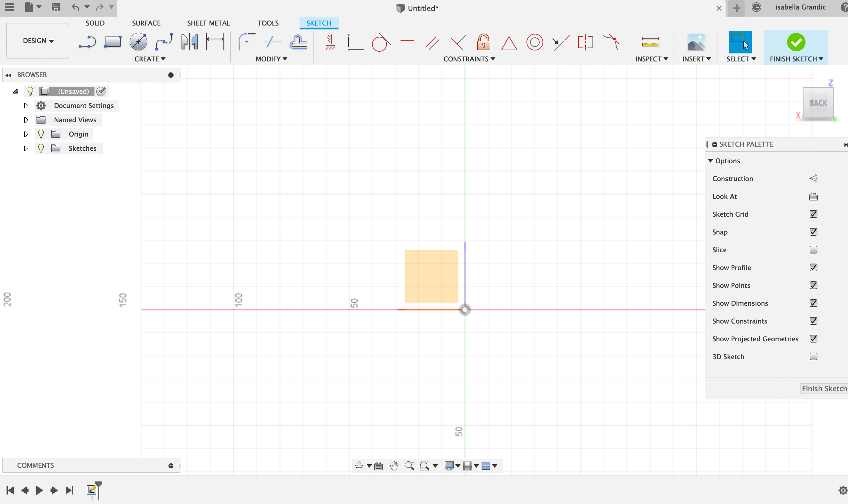Open the CONSTRAINTS dropdown menu

point(469,59)
